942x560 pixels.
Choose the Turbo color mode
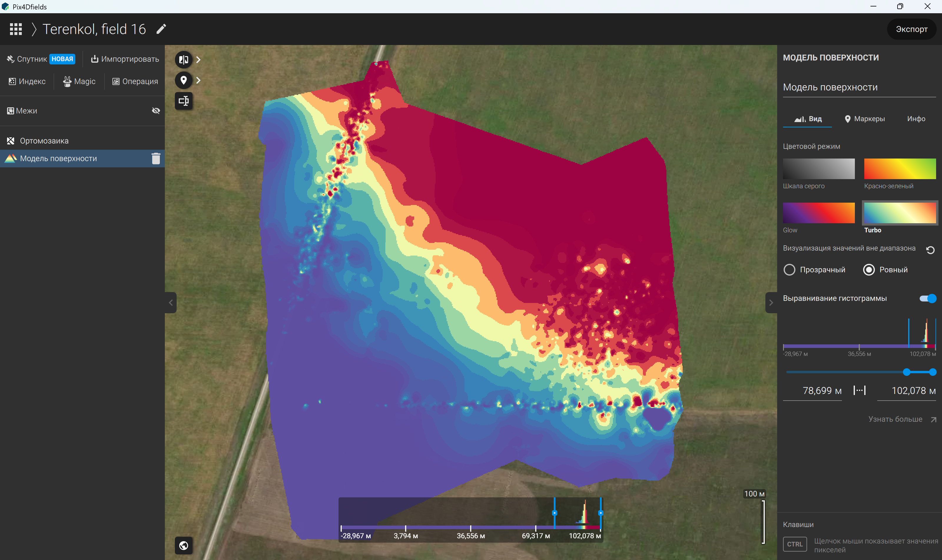(900, 213)
